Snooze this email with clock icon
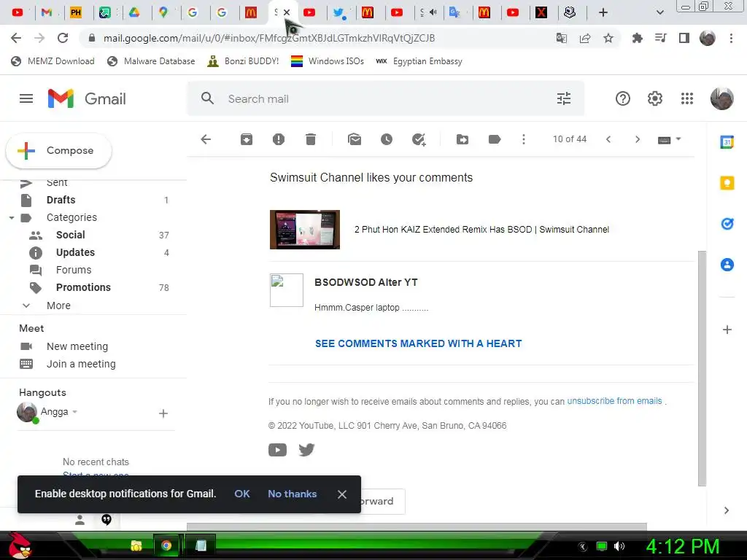 (387, 139)
